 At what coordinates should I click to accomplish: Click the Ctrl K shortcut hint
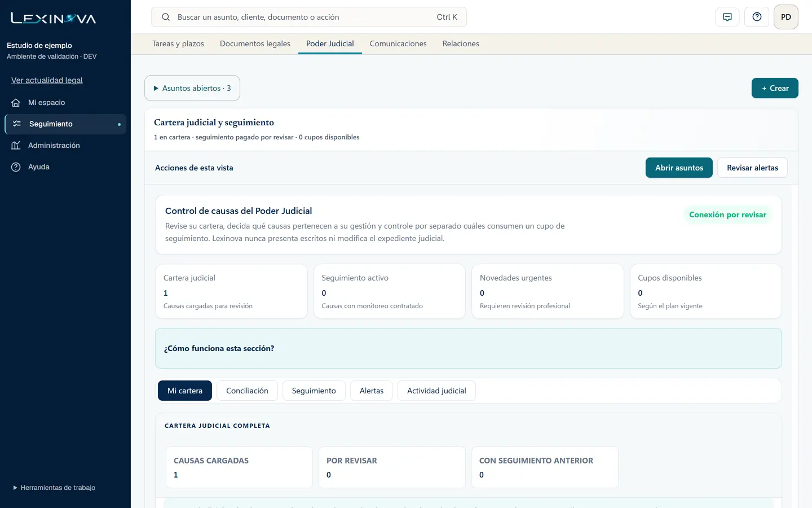click(x=447, y=17)
